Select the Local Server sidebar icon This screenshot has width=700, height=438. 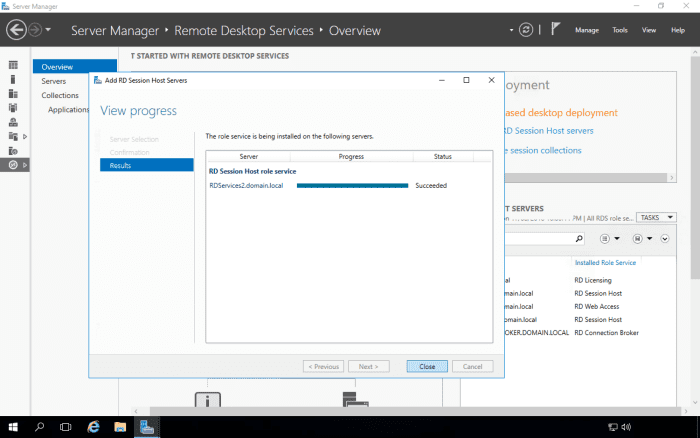tap(13, 79)
